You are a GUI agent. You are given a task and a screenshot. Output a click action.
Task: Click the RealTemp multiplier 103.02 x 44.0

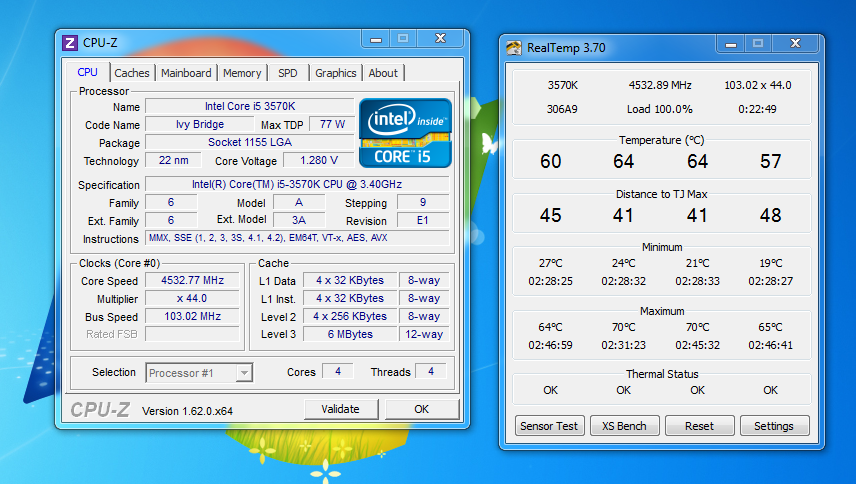(x=758, y=85)
